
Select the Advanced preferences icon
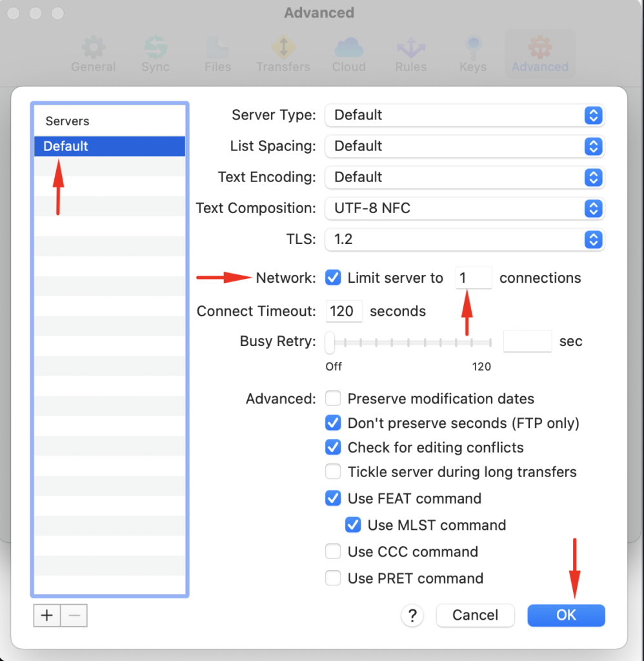[539, 54]
